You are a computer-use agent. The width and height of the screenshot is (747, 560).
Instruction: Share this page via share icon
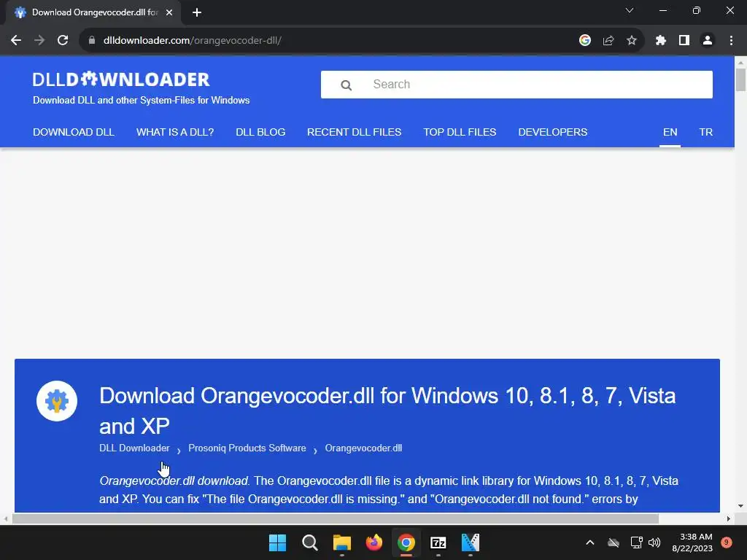[608, 41]
